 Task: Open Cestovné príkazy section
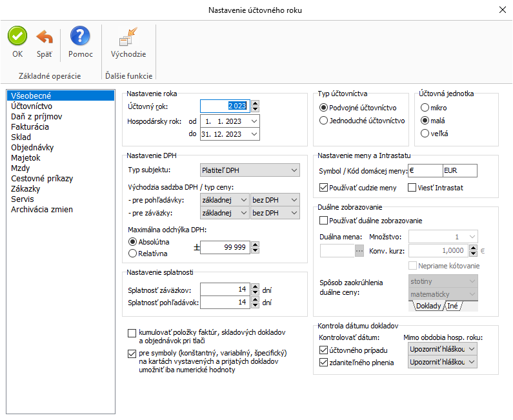click(x=61, y=178)
